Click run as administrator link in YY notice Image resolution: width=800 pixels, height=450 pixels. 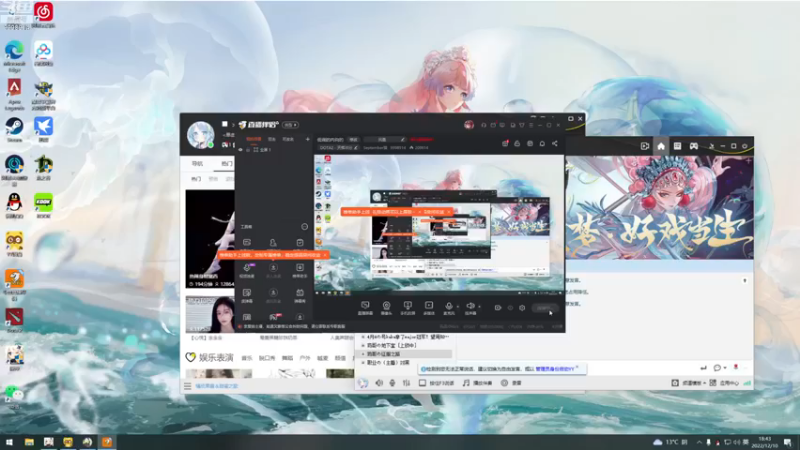555,368
